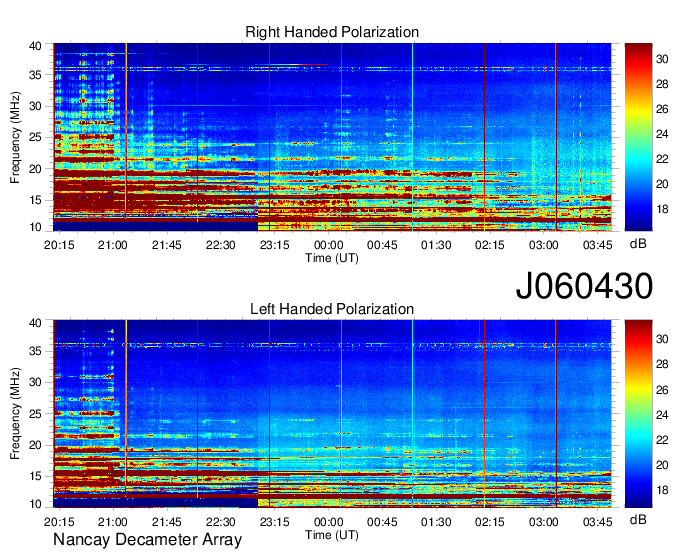Click the 20:15 time tick of Right Handed plot
680x552 pixels.
coord(59,245)
